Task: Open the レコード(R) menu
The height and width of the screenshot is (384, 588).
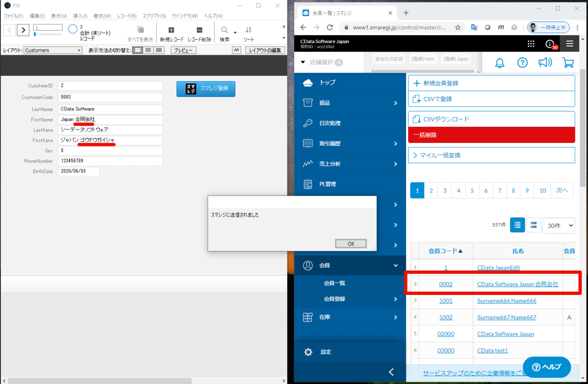Action: tap(127, 16)
